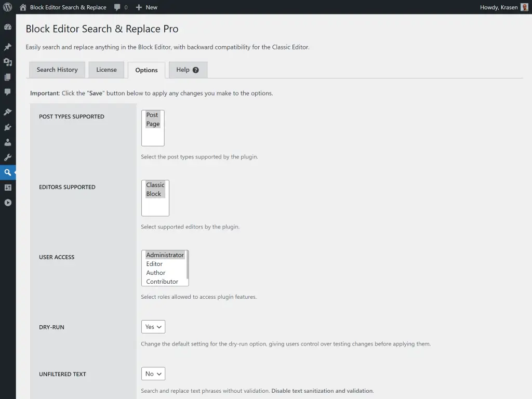Open the WordPress logo menu in the admin bar
This screenshot has height=399, width=532.
pos(8,7)
